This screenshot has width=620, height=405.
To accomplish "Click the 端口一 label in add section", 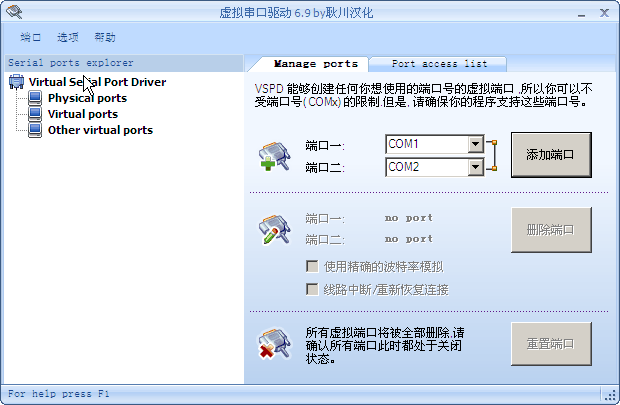I will [x=325, y=146].
